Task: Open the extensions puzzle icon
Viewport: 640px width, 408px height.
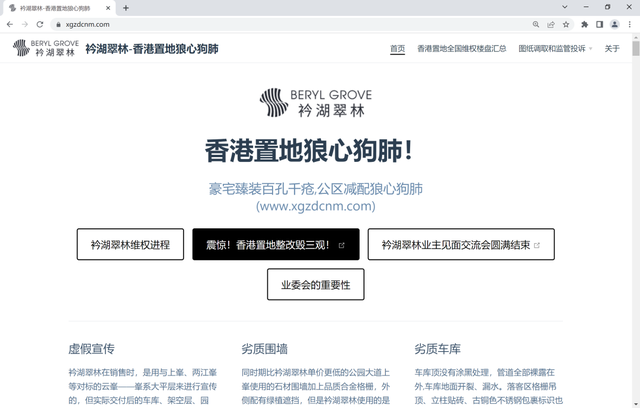Action: (584, 24)
